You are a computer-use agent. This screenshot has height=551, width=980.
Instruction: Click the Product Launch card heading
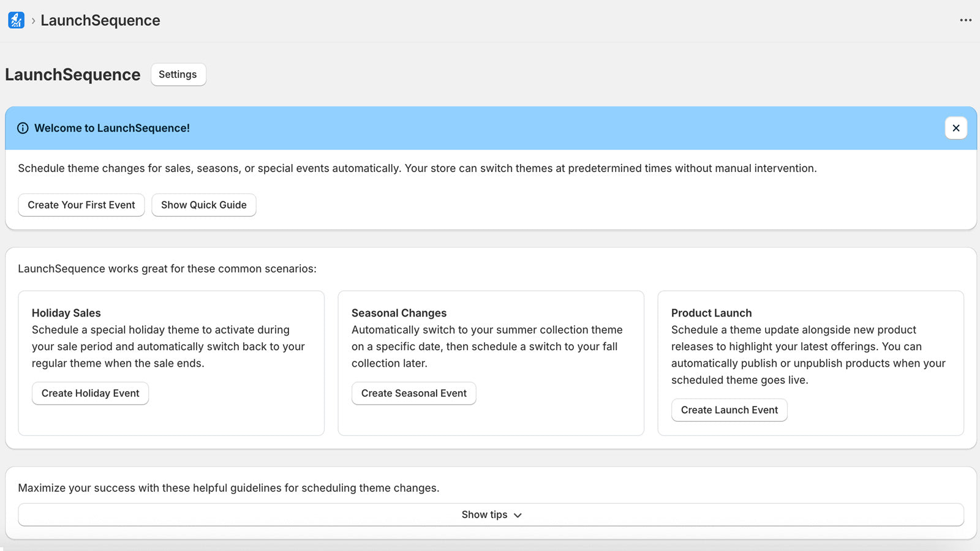[x=711, y=313]
